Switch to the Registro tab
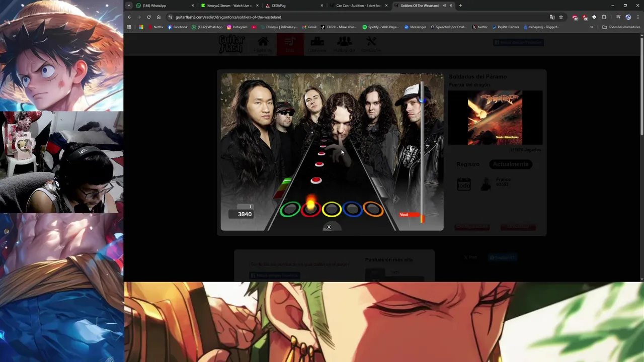Screen dimensions: 644x362 (468, 164)
